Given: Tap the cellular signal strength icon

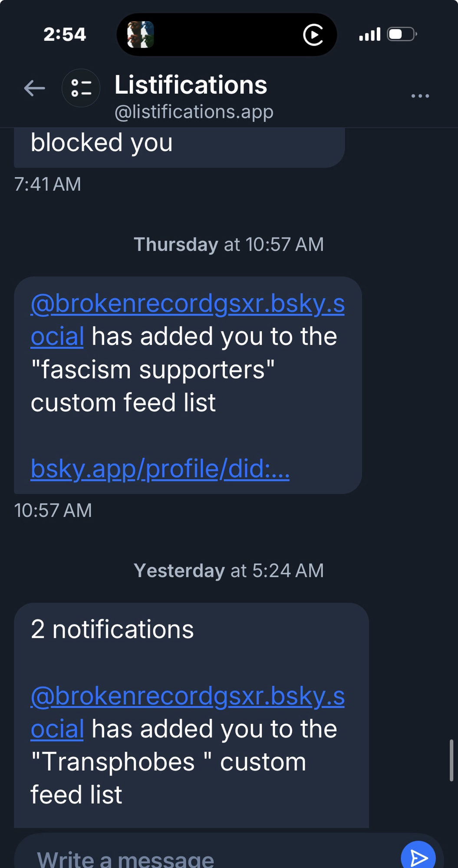Looking at the screenshot, I should 369,34.
